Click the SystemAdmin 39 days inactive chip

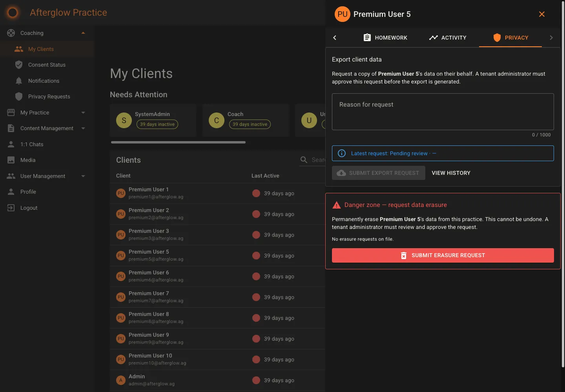coord(157,124)
